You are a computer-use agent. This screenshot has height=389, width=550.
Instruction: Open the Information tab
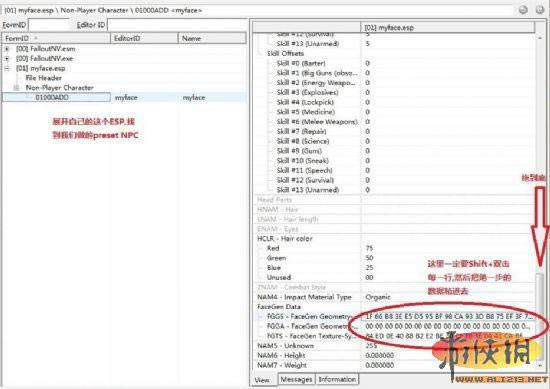(337, 379)
